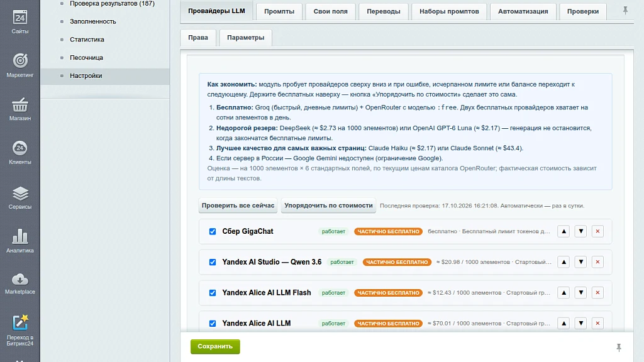Image resolution: width=644 pixels, height=362 pixels.
Task: Open the Промпты tab
Action: click(x=279, y=11)
